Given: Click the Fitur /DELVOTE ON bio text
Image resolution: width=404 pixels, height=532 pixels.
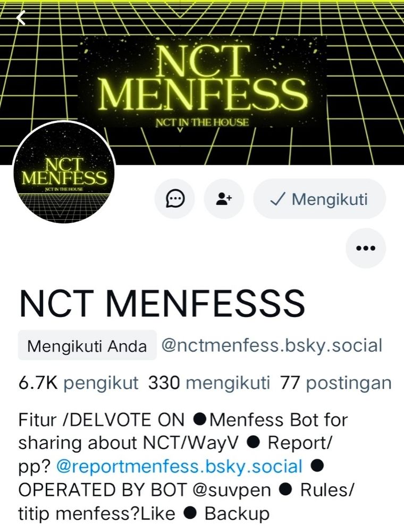Looking at the screenshot, I should tap(102, 420).
